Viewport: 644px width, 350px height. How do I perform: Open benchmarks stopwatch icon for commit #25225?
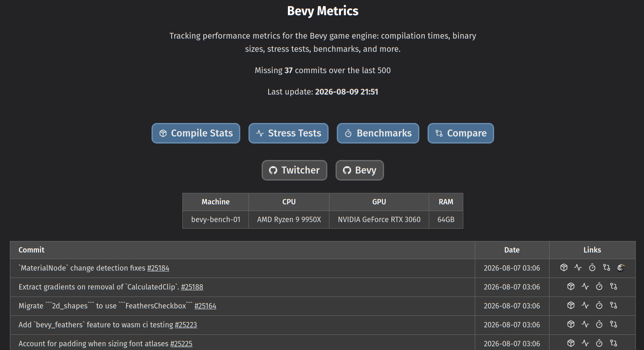(599, 343)
